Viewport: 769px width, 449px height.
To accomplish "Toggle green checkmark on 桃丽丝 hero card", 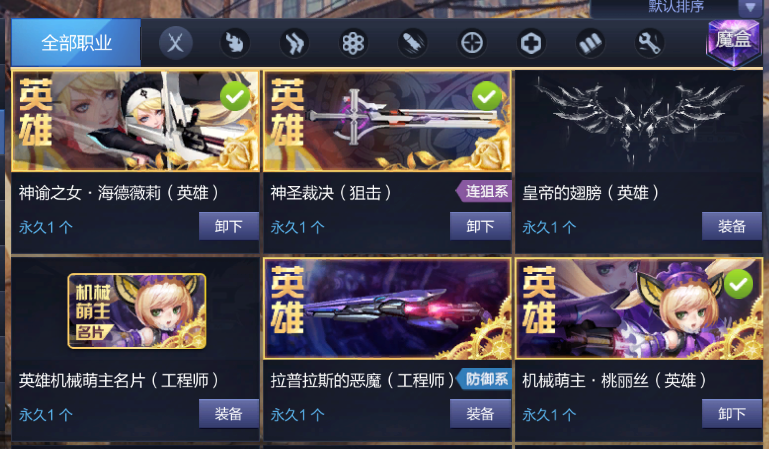I will pyautogui.click(x=738, y=284).
